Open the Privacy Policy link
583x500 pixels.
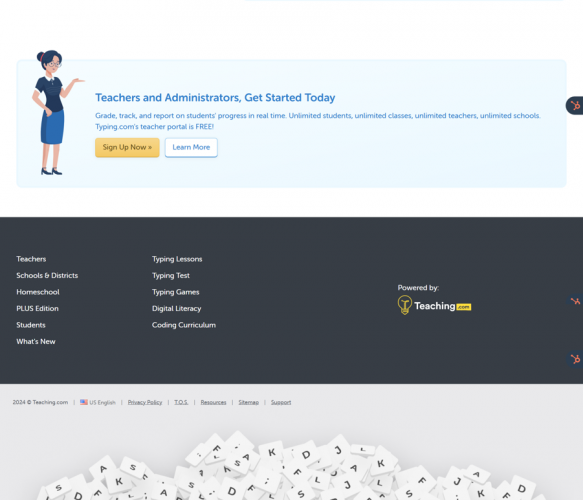145,402
